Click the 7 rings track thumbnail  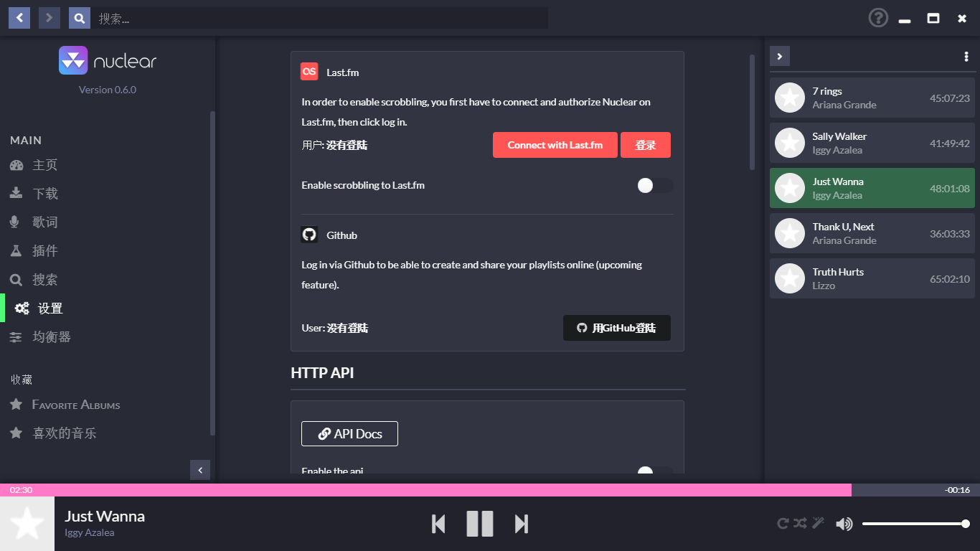coord(790,98)
